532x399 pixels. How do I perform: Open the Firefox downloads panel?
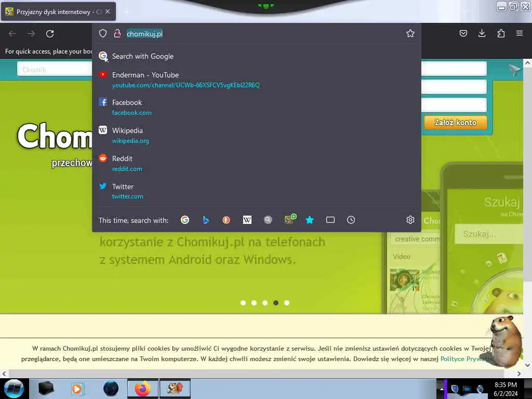point(482,33)
